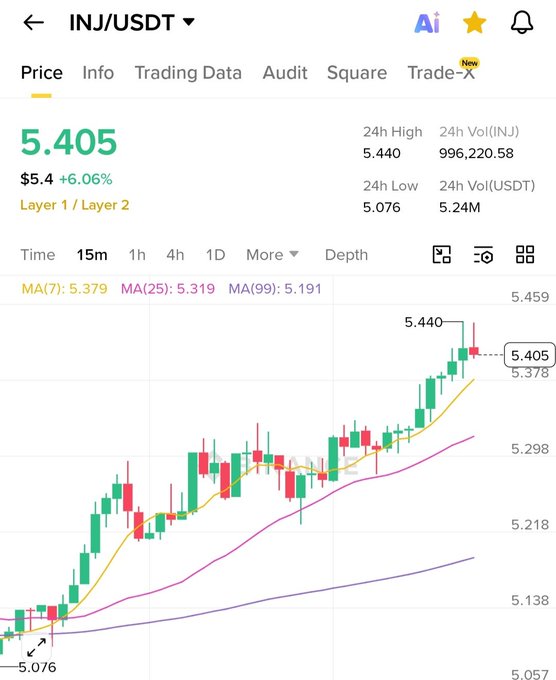Click the $5.4 USD price text
Image resolution: width=556 pixels, height=680 pixels.
[36, 179]
